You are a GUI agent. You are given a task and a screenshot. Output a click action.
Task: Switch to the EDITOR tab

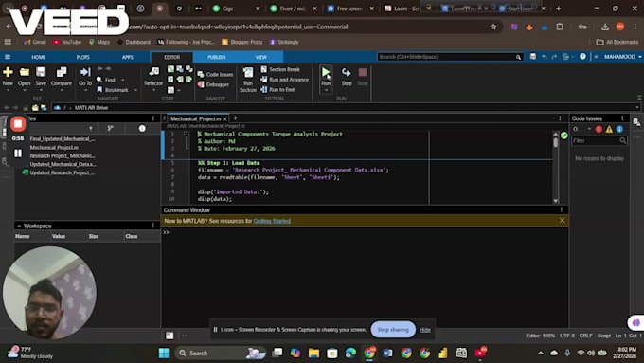coord(172,57)
